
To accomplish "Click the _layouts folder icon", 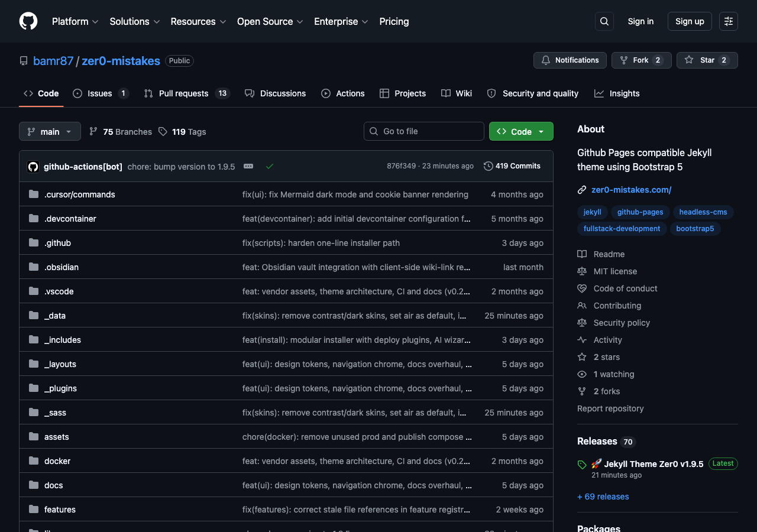I will coord(34,364).
